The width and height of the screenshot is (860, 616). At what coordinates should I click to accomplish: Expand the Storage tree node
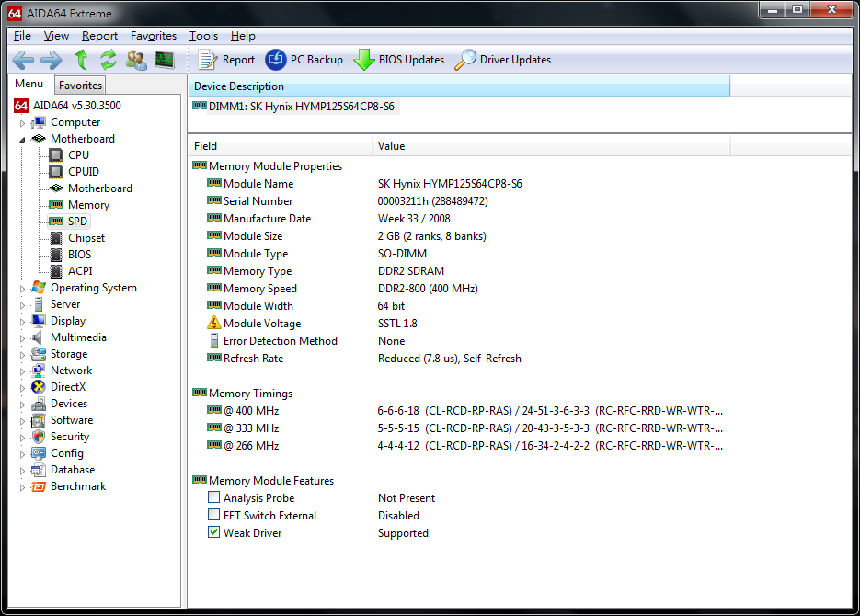click(22, 355)
